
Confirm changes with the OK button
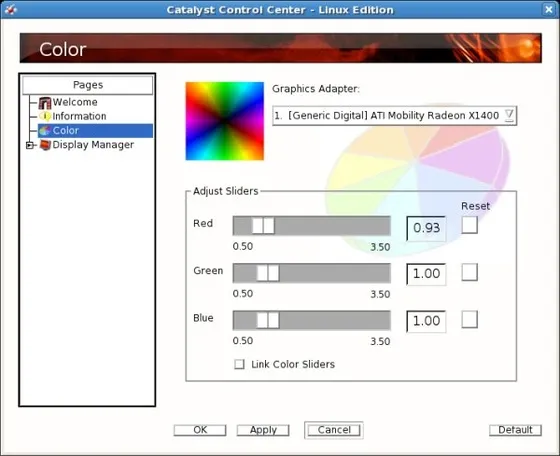[200, 430]
